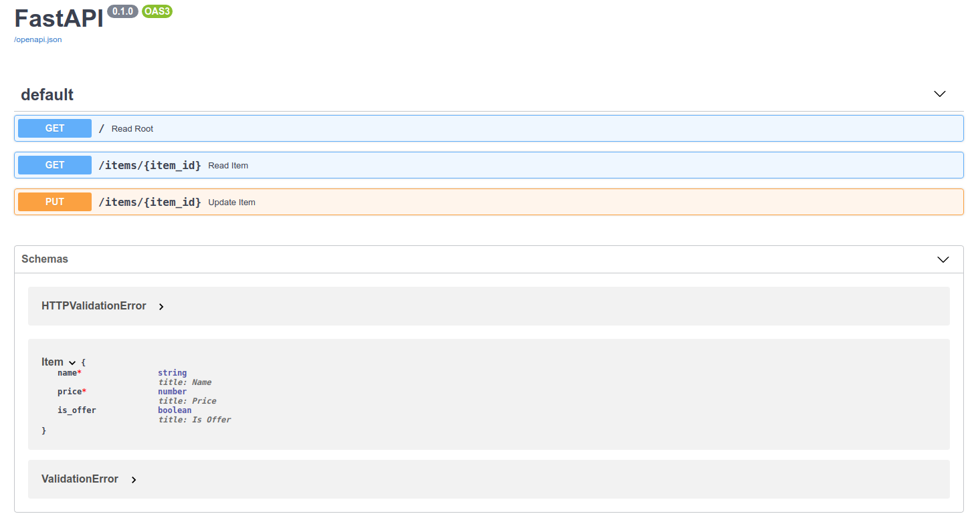Click the is_offer property in Item
This screenshot has width=980, height=518.
coord(77,410)
